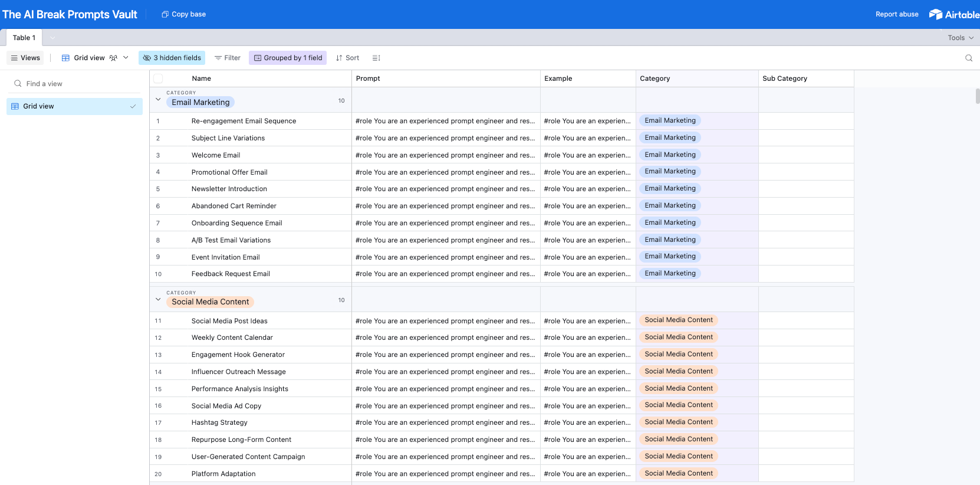The image size is (980, 485).
Task: Open the row height icon
Action: [x=376, y=58]
